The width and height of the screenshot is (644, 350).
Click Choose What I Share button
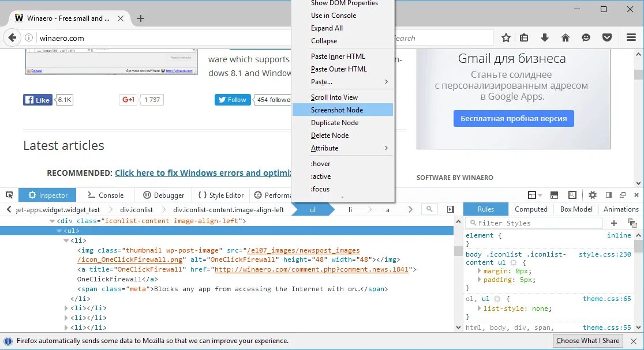(x=587, y=341)
